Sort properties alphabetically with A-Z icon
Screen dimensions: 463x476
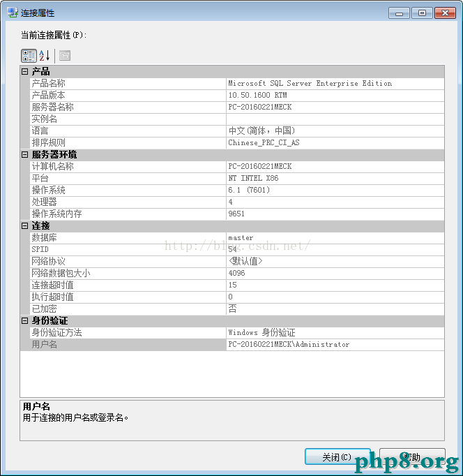[44, 56]
